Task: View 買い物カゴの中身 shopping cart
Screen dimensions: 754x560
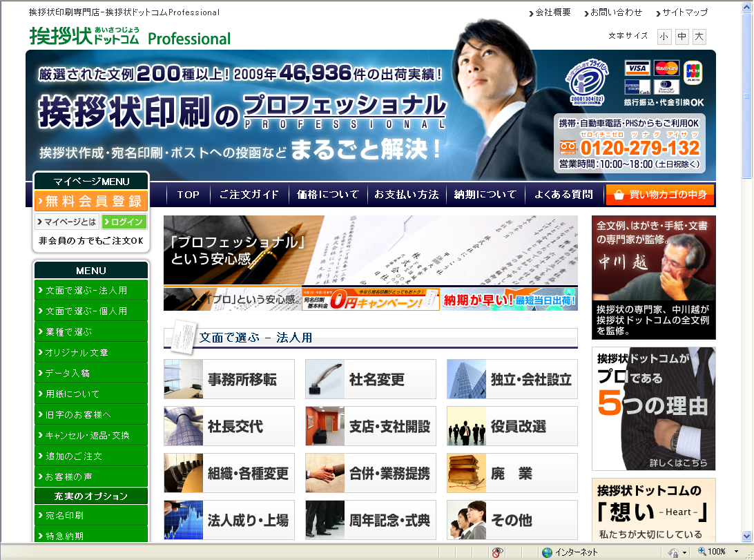Action: 660,195
